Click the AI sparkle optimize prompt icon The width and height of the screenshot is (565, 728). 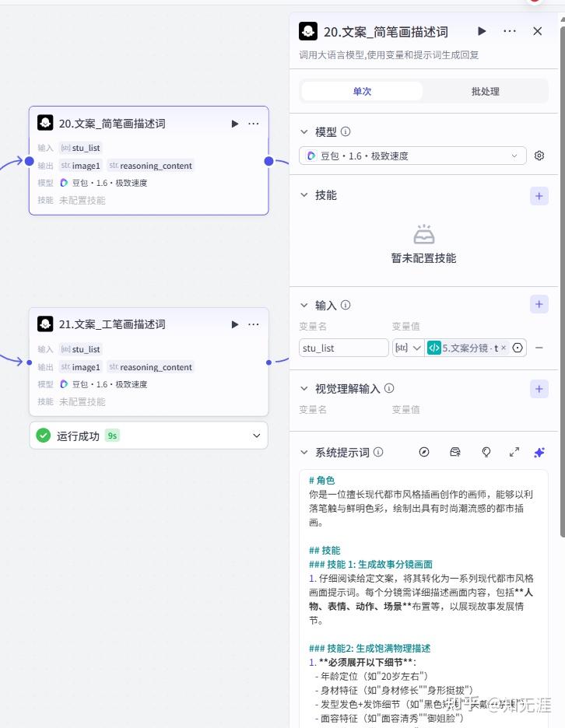point(539,452)
